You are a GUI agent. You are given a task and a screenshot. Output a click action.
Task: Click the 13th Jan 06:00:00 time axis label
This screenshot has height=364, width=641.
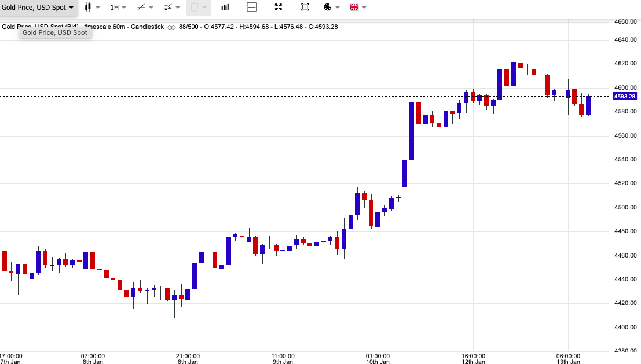568,358
